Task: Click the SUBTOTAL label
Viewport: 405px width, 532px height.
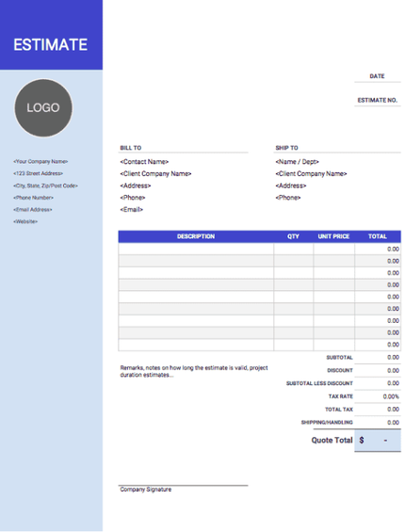Action: [339, 358]
